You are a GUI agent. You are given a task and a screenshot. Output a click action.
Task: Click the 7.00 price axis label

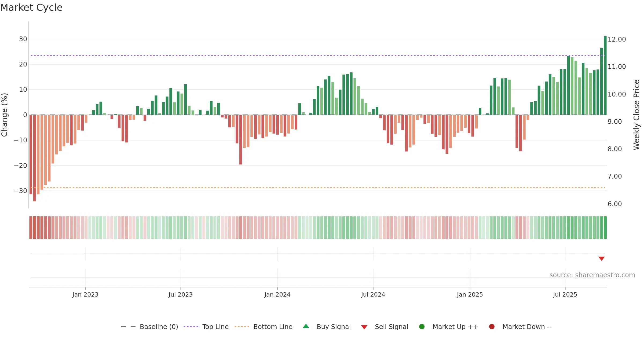(x=615, y=176)
